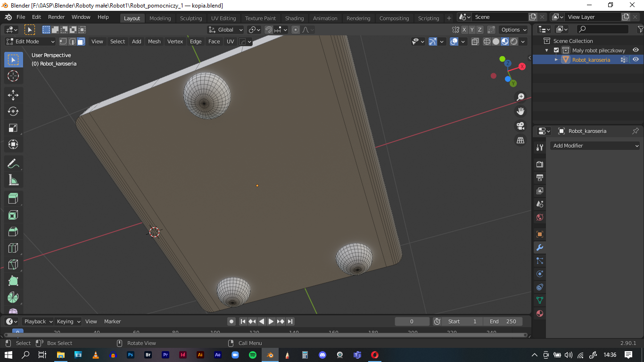This screenshot has height=362, width=644.
Task: Open the Vertex menu
Action: [x=175, y=41]
